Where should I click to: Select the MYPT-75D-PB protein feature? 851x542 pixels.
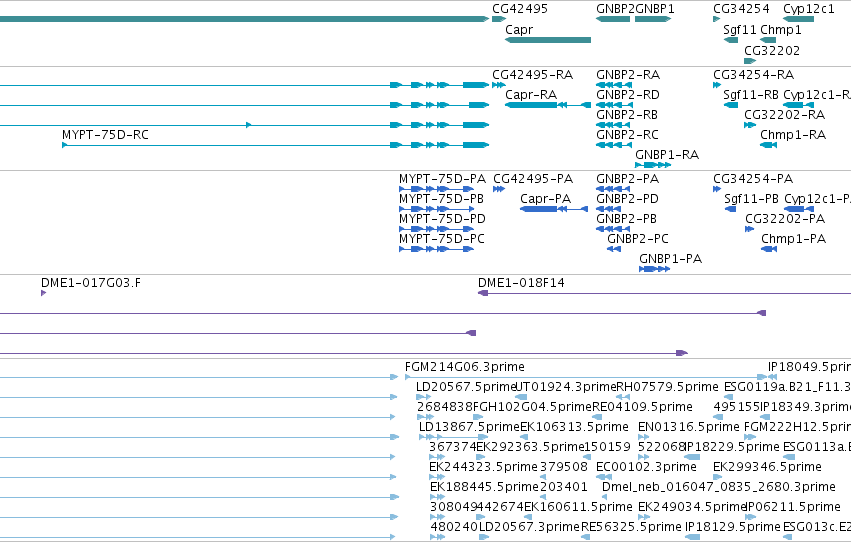(x=436, y=209)
